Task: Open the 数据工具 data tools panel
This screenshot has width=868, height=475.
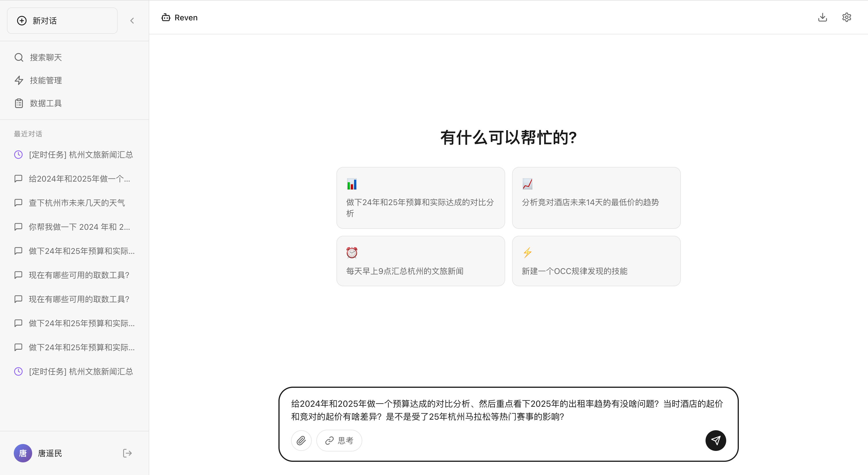Action: point(45,103)
